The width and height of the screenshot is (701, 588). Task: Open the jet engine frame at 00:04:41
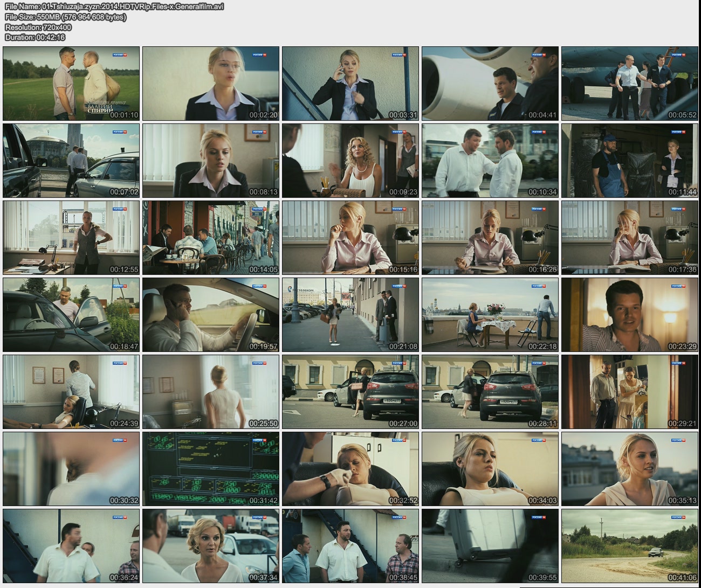tap(490, 84)
